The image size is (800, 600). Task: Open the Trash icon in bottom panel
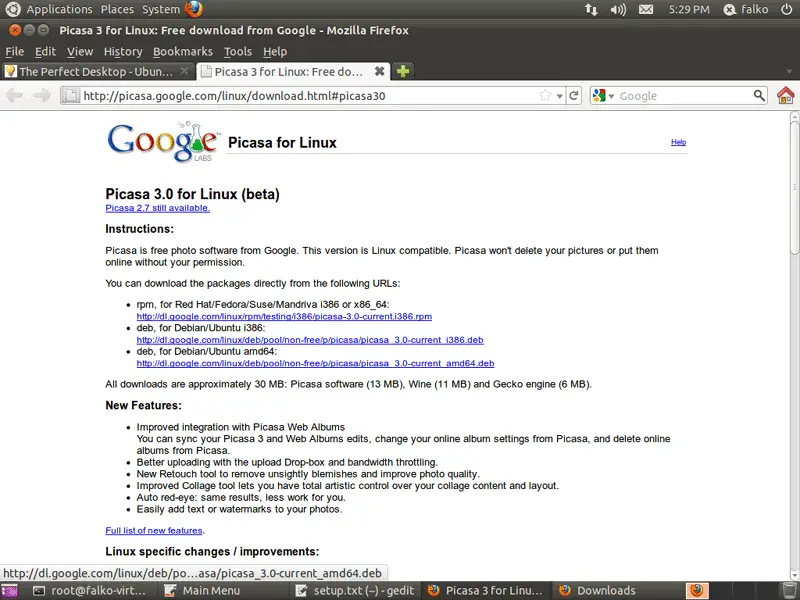(789, 590)
